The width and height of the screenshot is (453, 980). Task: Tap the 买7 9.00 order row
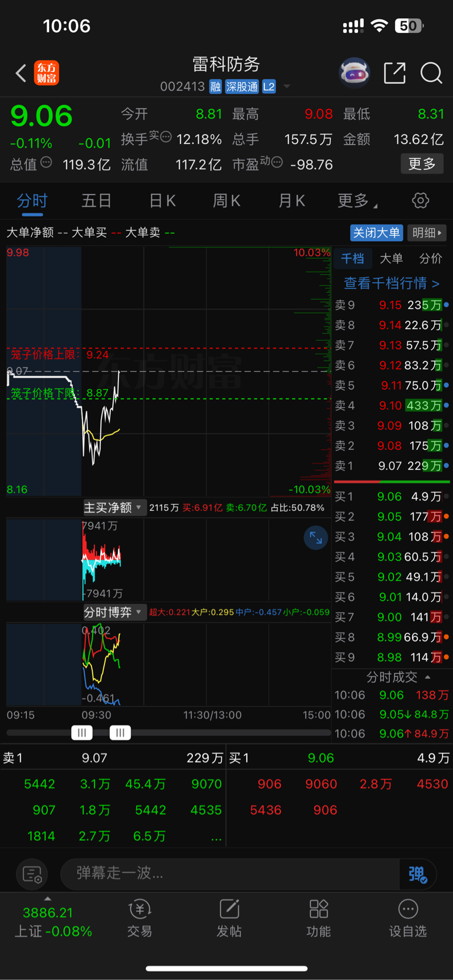tap(392, 617)
